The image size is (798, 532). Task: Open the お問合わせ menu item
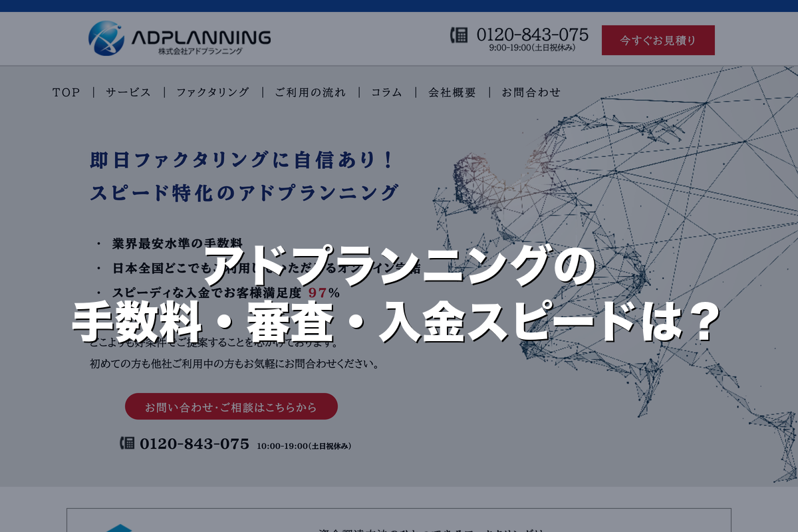[x=531, y=92]
